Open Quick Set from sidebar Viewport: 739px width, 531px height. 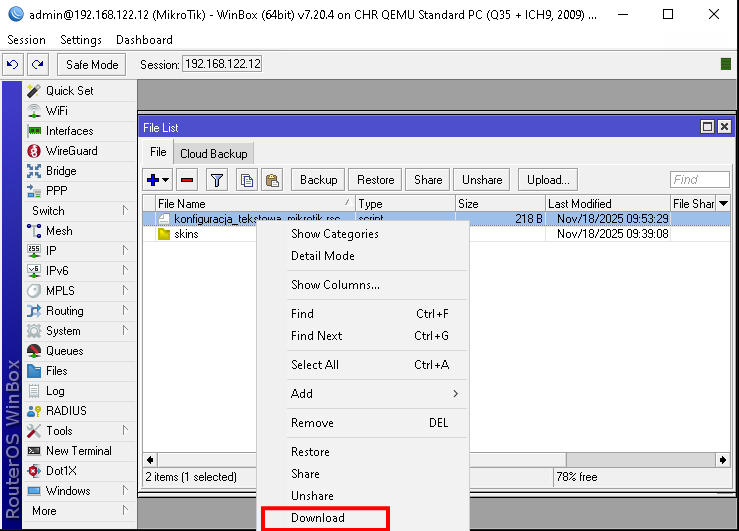tap(79, 91)
